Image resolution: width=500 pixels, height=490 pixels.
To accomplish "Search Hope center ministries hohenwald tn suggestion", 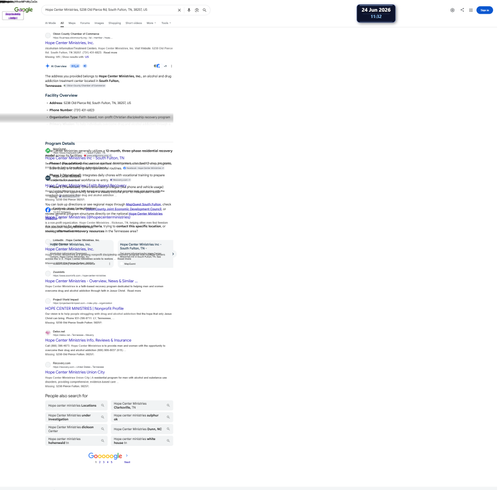I will click(76, 441).
